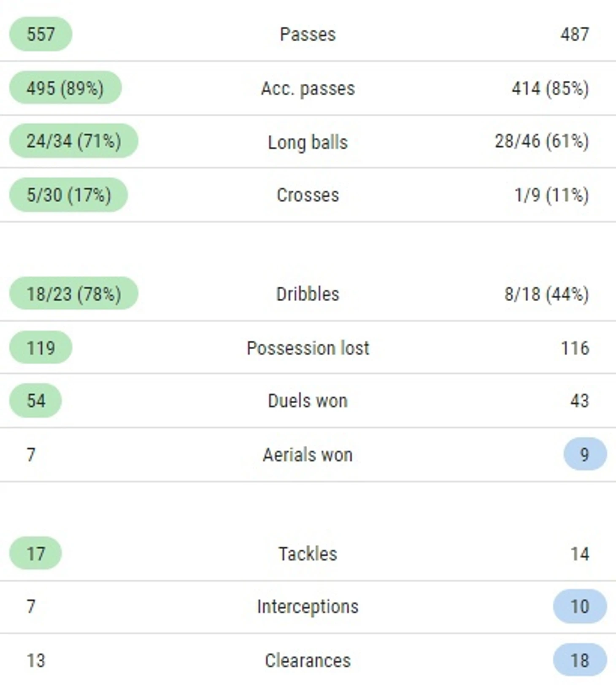Click the 8/18 (44%) dribbles value
The width and height of the screenshot is (616, 685).
(546, 294)
